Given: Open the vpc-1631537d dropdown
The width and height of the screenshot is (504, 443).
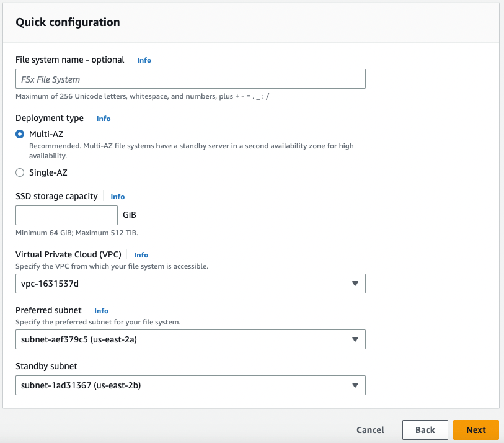Looking at the screenshot, I should coord(190,284).
